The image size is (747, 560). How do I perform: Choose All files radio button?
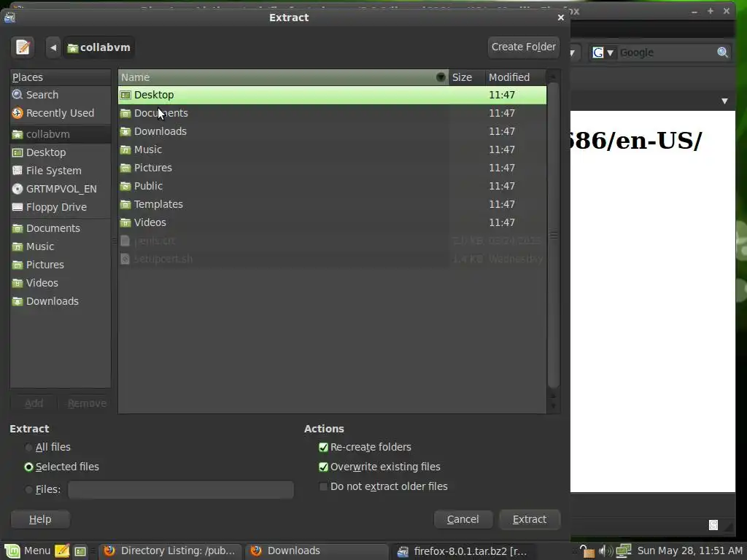pyautogui.click(x=47, y=447)
